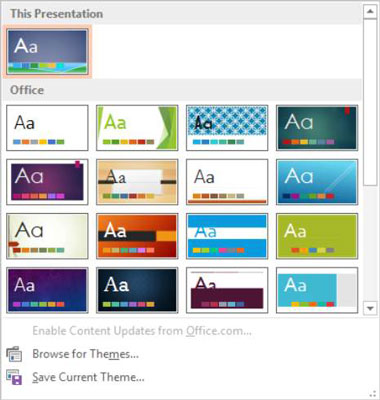This screenshot has height=400, width=380.
Task: Click the Office section header
Action: (x=182, y=90)
